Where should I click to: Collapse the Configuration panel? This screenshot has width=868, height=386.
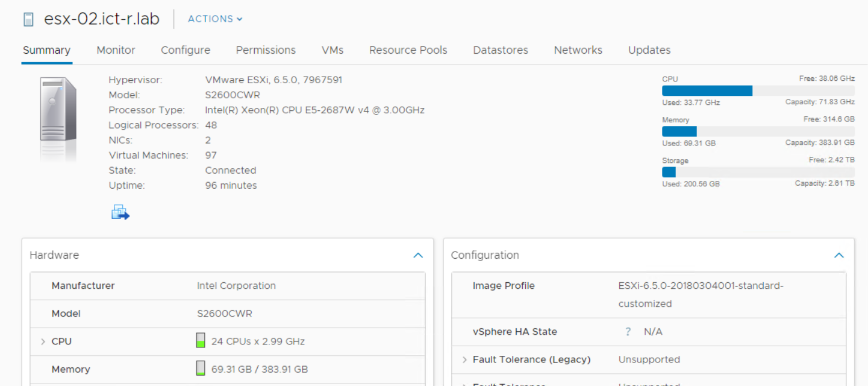coord(838,255)
